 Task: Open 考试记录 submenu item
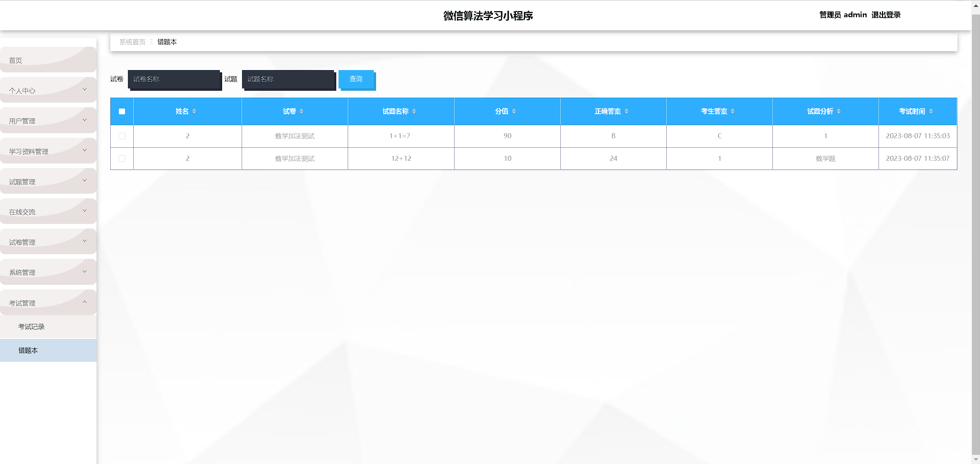tap(31, 327)
